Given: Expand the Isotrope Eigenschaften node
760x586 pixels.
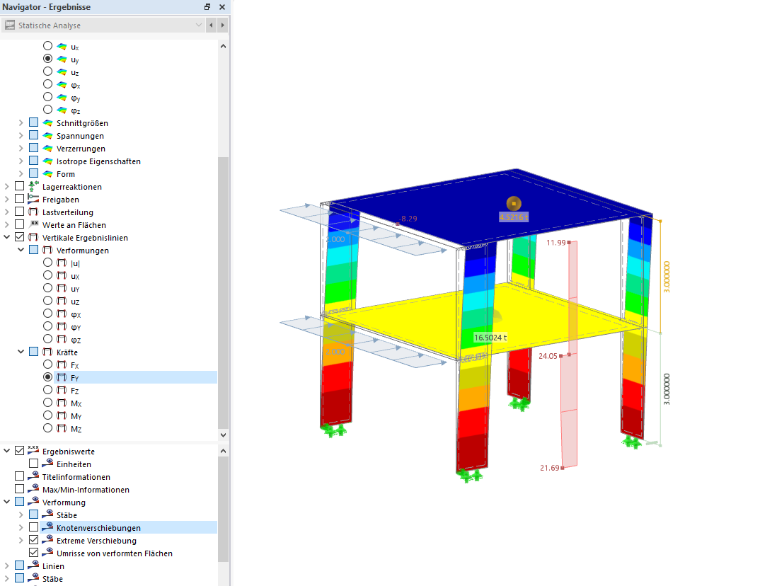Looking at the screenshot, I should click(x=21, y=161).
